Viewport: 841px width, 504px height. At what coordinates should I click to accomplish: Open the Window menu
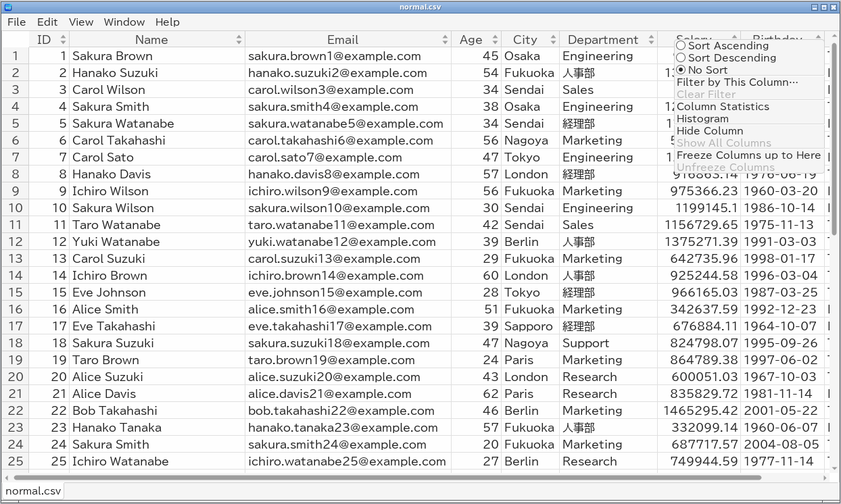[124, 22]
